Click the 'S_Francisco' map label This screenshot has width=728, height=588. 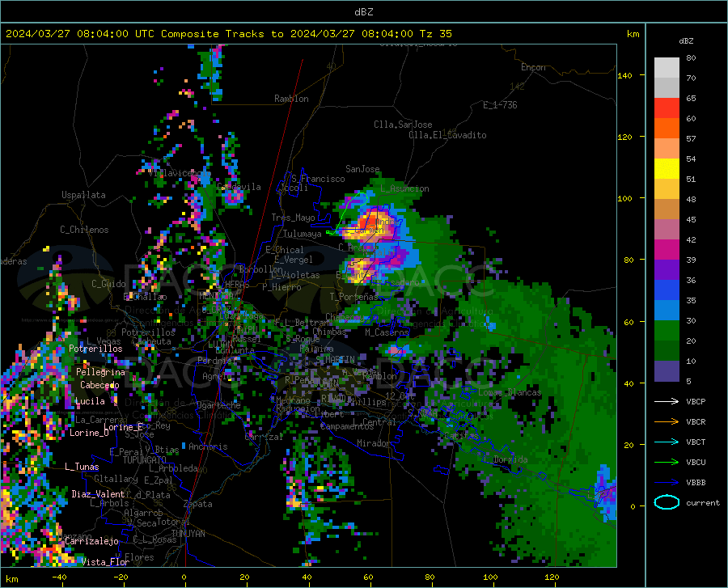318,179
